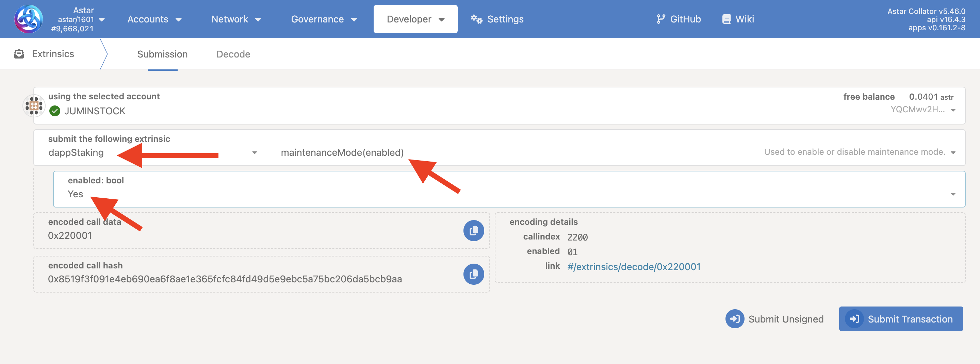Open the Accounts menu
Screen dimensions: 980x364
[154, 19]
